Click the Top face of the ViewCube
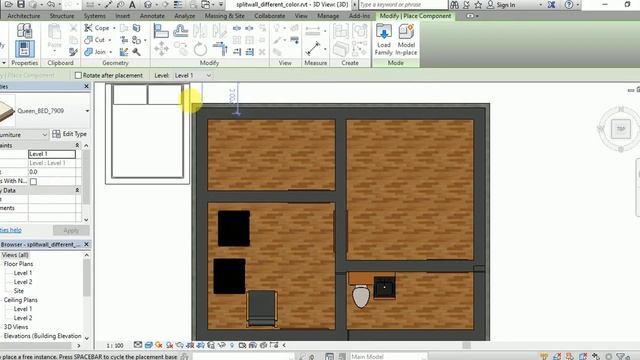The width and height of the screenshot is (640, 360). point(621,129)
